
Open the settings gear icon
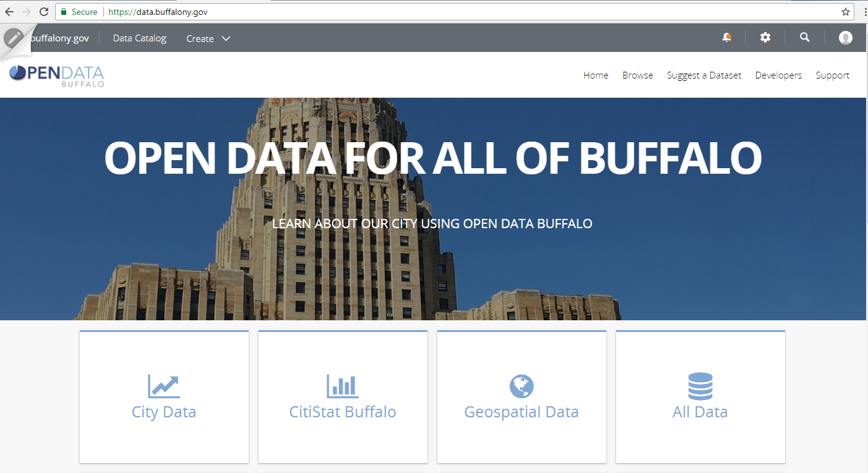[765, 38]
